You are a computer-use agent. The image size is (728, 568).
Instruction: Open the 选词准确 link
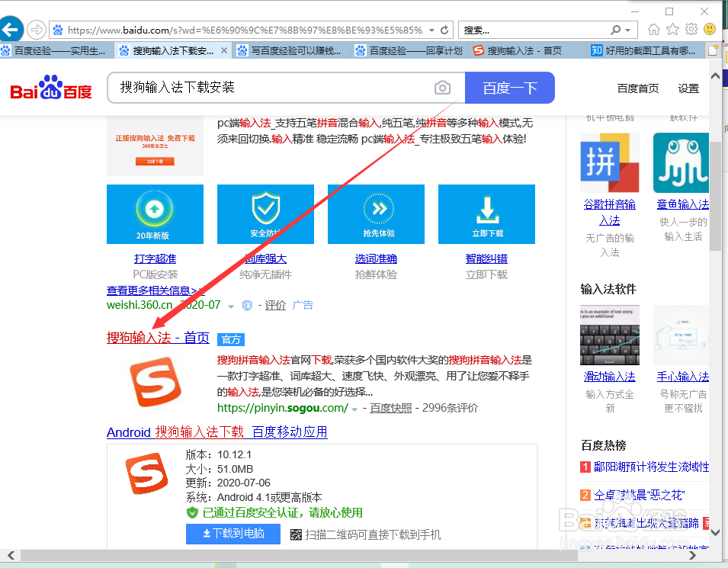pos(376,258)
